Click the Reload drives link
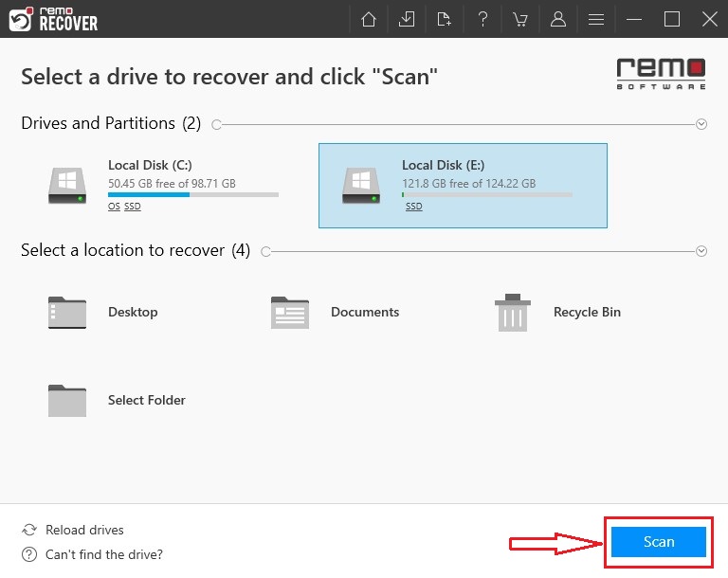Image resolution: width=728 pixels, height=578 pixels. click(x=84, y=530)
